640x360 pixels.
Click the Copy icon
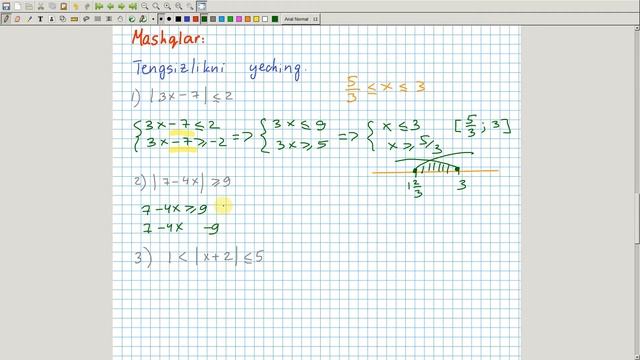[x=52, y=7]
